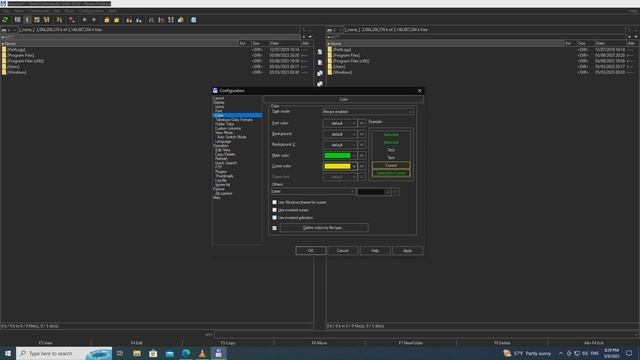The height and width of the screenshot is (360, 640).
Task: Open the Font color dropdown
Action: click(x=340, y=123)
